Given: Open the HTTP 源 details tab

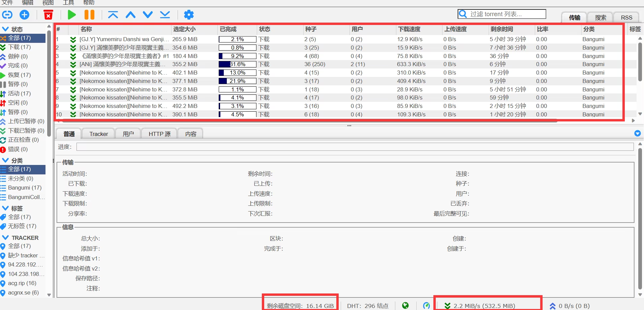Looking at the screenshot, I should (x=159, y=134).
